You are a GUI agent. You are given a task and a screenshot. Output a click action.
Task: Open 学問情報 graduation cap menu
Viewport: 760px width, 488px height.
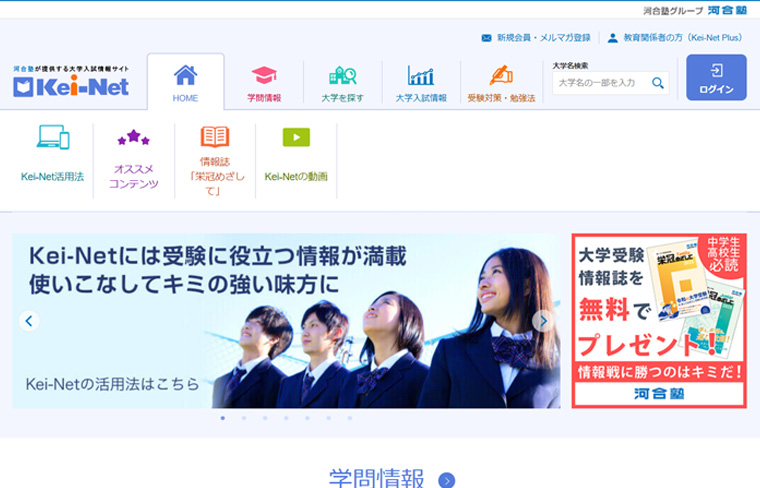point(264,84)
